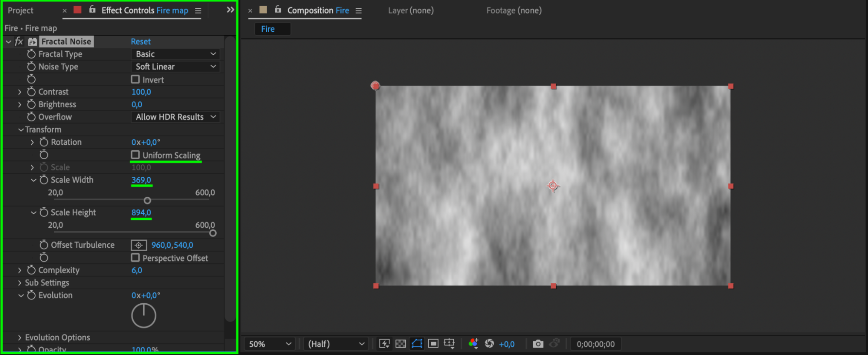Open the Show Channel color management icon

click(473, 344)
